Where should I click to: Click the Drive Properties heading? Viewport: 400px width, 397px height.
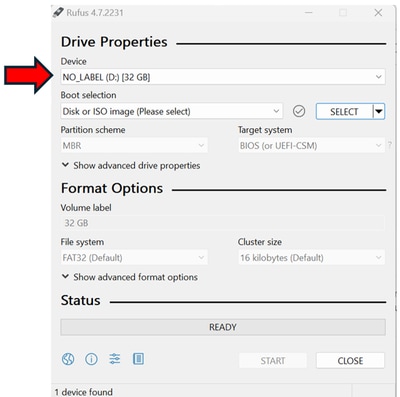[114, 42]
